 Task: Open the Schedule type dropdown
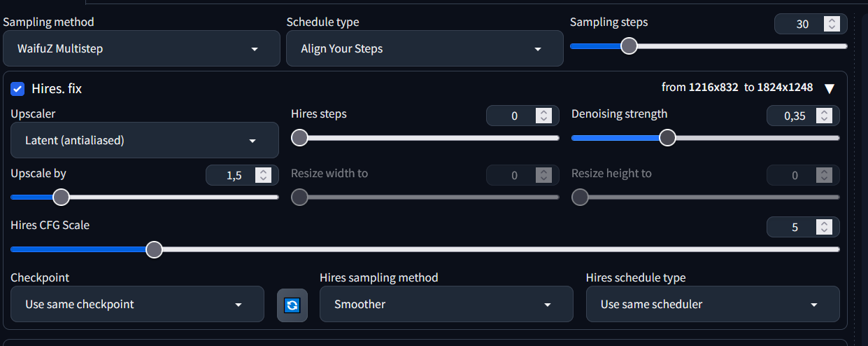425,49
